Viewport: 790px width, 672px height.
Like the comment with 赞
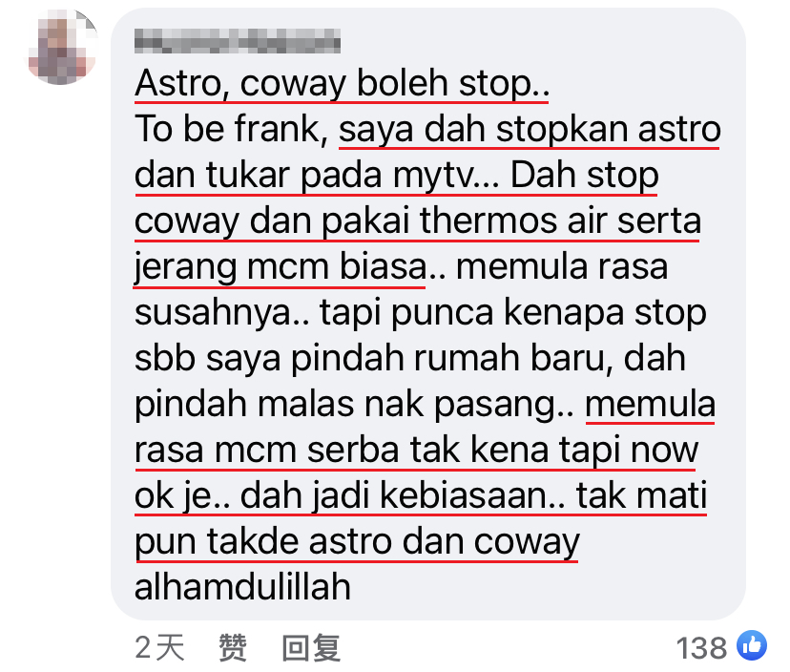pyautogui.click(x=232, y=647)
